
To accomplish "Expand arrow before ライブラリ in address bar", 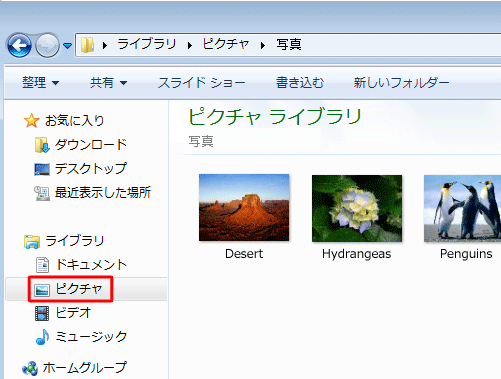I will coord(105,45).
